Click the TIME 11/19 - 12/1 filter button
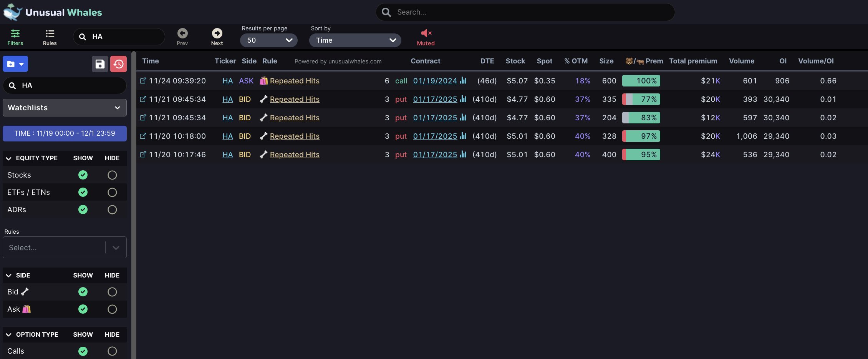868x359 pixels. click(x=65, y=133)
